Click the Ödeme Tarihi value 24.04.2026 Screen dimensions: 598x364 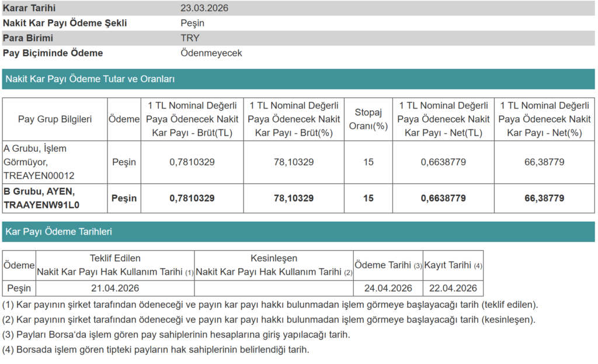tap(388, 288)
